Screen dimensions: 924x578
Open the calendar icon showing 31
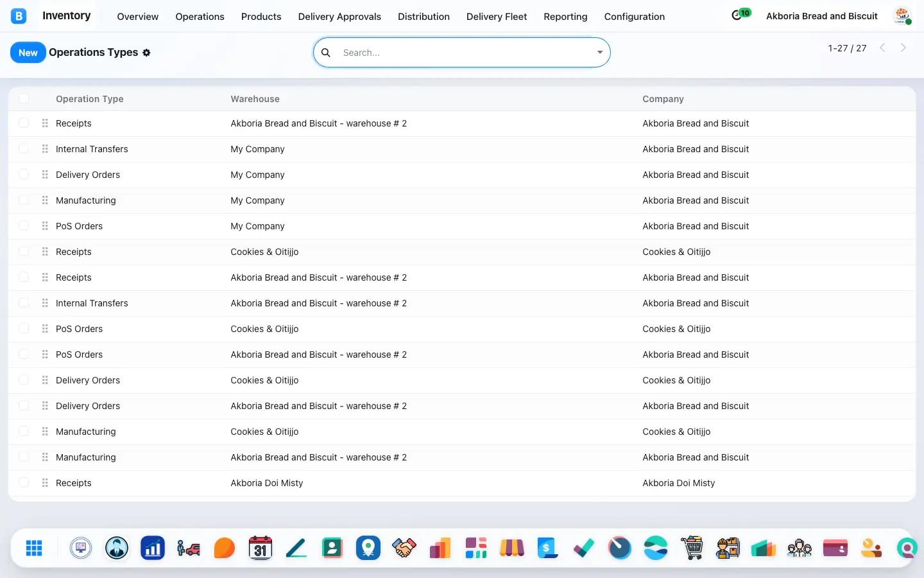(x=261, y=548)
